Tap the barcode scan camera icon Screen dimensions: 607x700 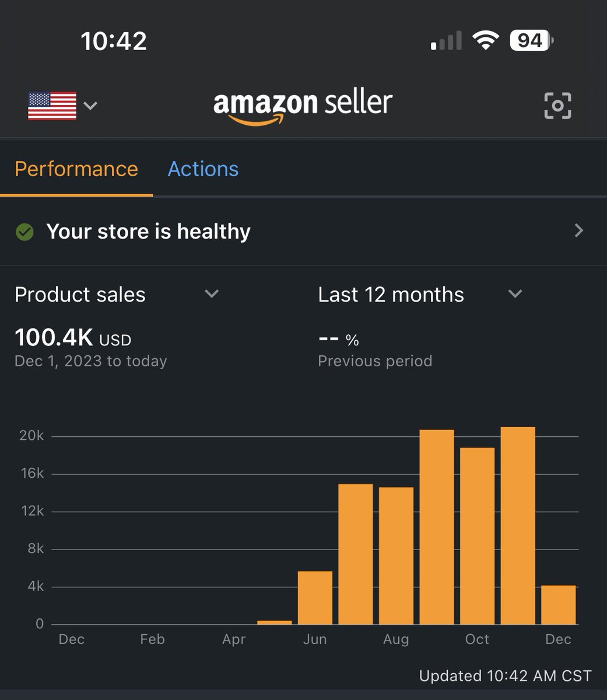(x=557, y=106)
